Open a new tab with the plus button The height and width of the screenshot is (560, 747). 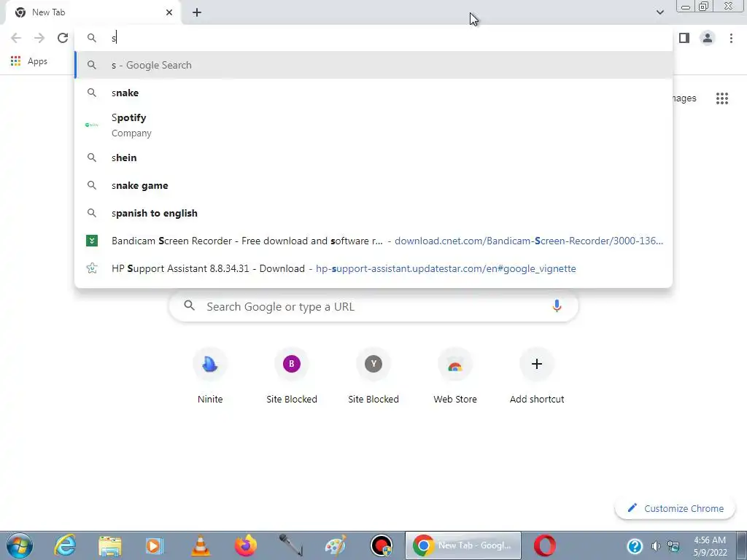tap(197, 12)
